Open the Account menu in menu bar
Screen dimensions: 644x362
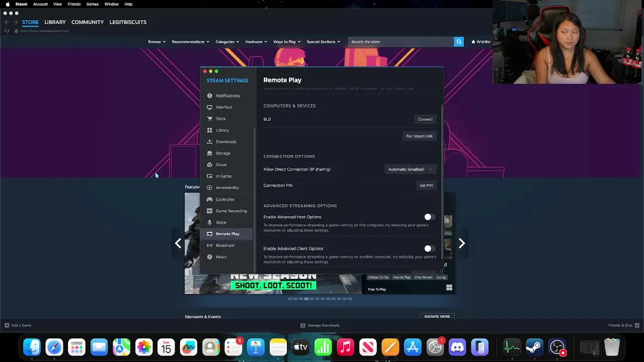click(x=40, y=4)
